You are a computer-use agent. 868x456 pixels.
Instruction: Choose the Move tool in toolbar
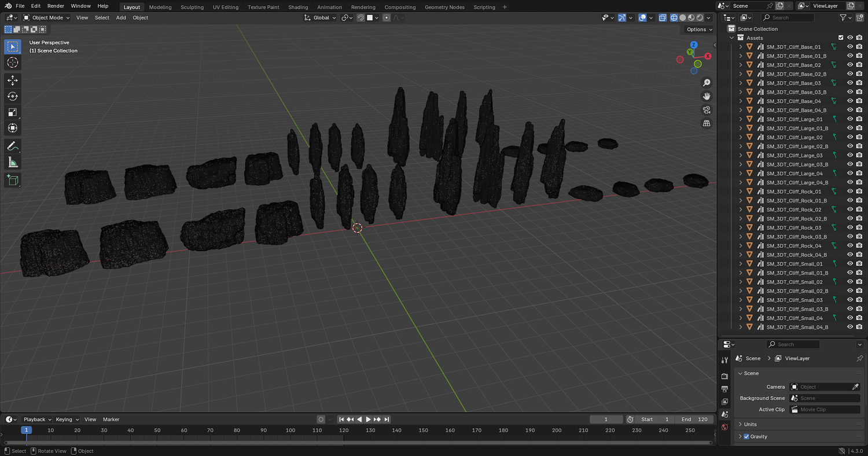[13, 80]
